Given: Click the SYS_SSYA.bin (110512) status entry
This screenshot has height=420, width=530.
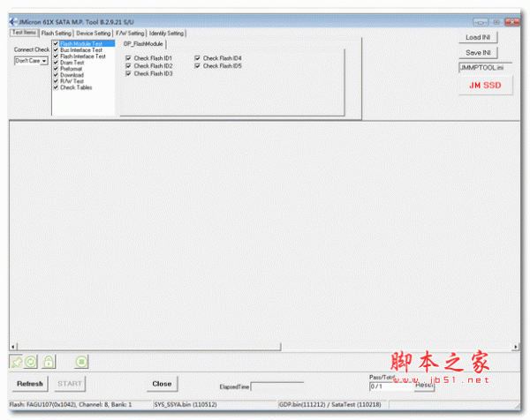Looking at the screenshot, I should [215, 404].
